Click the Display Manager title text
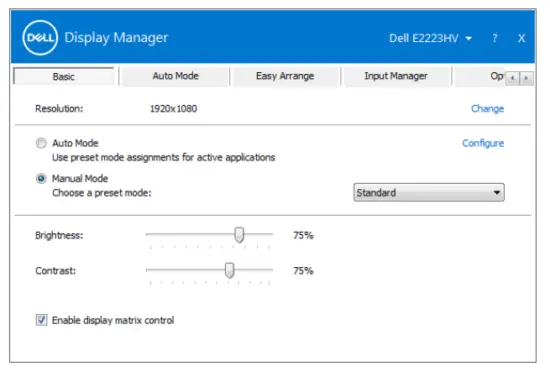This screenshot has width=550, height=372. [x=116, y=38]
